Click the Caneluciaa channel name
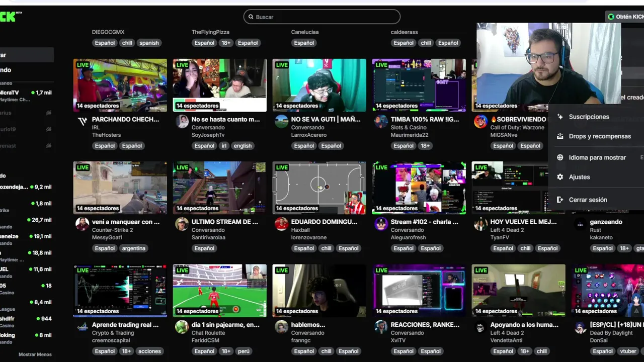 coord(305,32)
